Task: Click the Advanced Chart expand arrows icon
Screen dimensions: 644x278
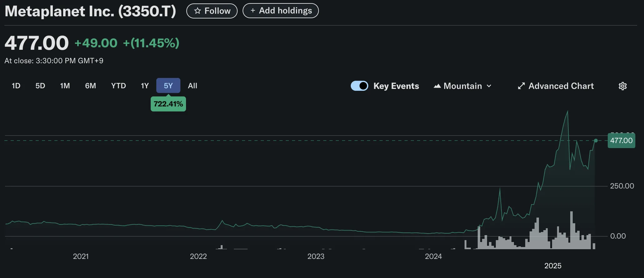Action: [x=521, y=86]
